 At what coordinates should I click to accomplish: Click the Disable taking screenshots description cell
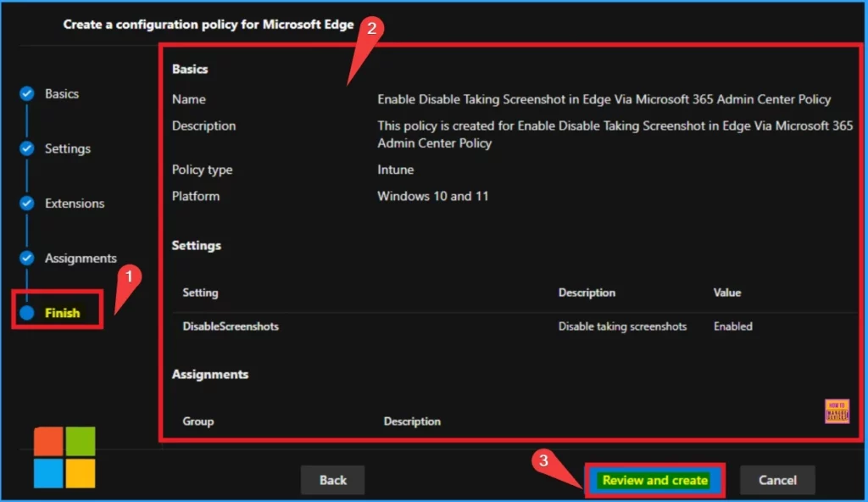click(x=622, y=326)
